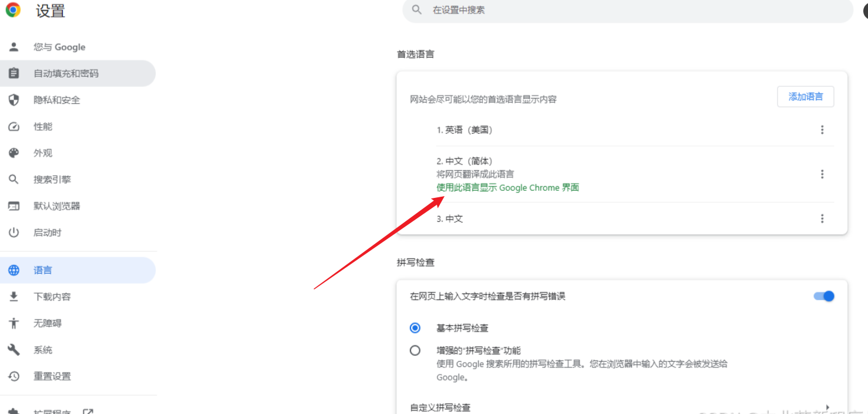Image resolution: width=868 pixels, height=414 pixels.
Task: Click the shield icon for 隐私和安全
Action: coord(14,100)
